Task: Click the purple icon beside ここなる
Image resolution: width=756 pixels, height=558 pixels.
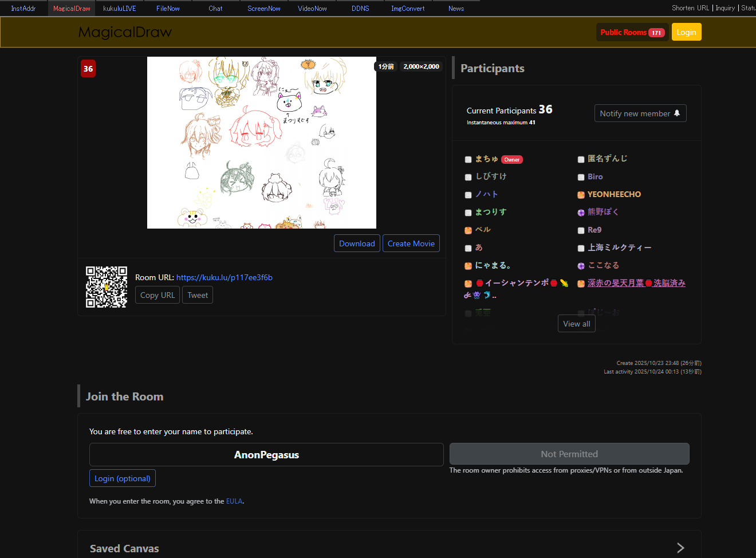Action: pos(581,266)
